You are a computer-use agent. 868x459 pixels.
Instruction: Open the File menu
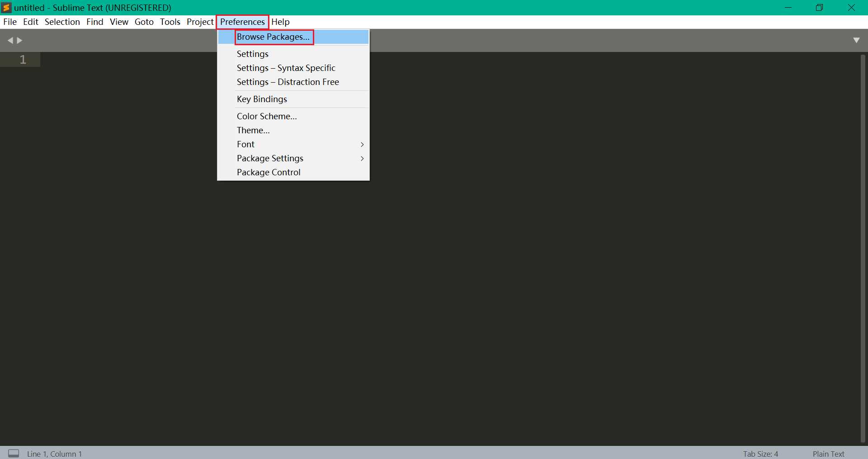pos(10,22)
